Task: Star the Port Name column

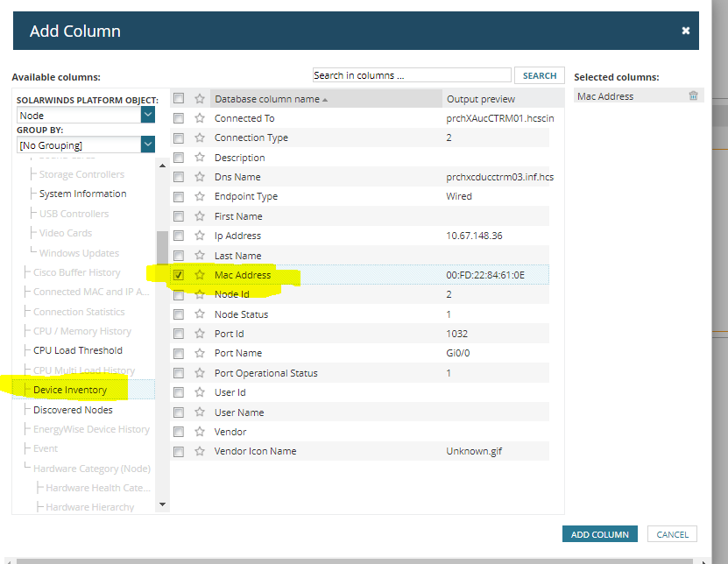Action: click(x=200, y=353)
